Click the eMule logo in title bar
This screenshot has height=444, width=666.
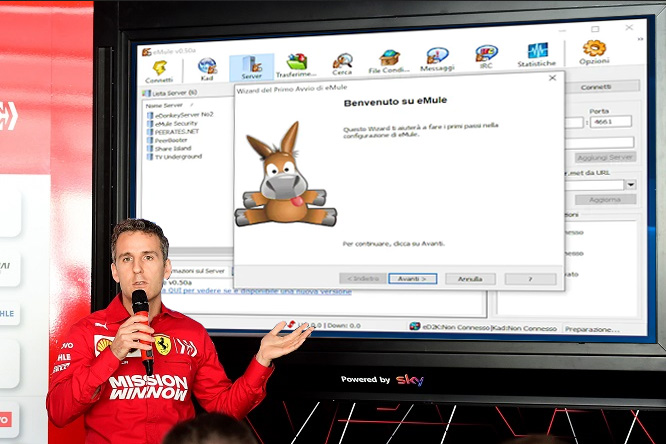click(147, 52)
